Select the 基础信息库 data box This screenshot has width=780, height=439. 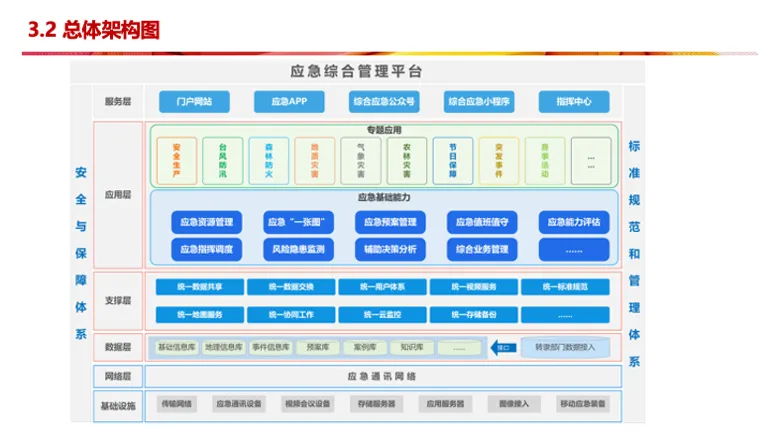177,347
